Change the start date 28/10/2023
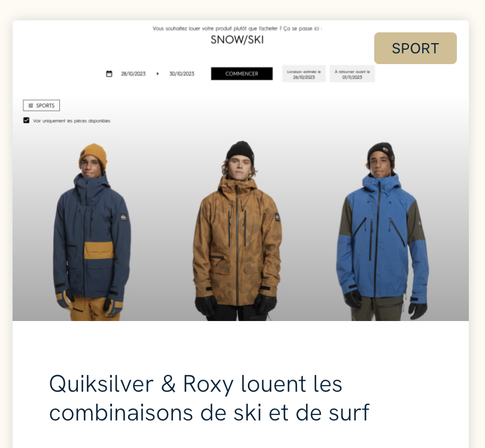 point(133,74)
